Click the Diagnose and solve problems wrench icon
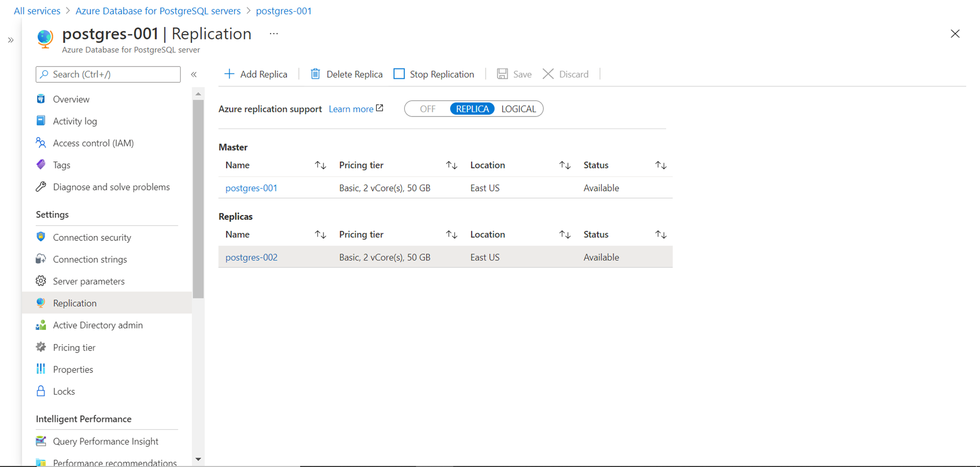This screenshot has width=980, height=467. [41, 187]
